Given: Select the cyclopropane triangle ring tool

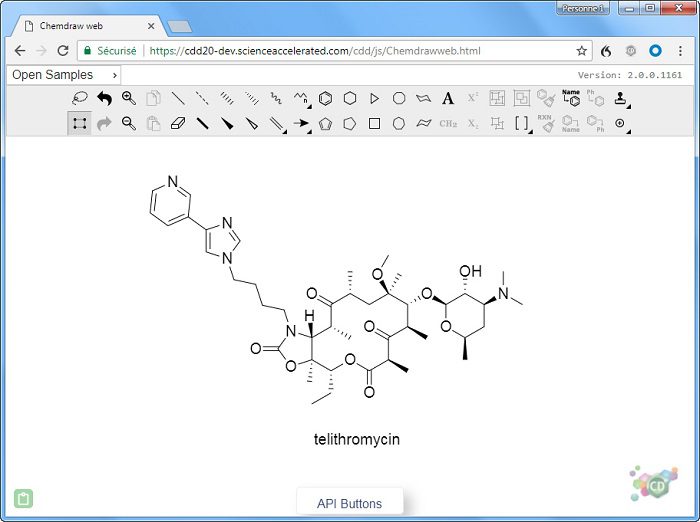Looking at the screenshot, I should [x=375, y=98].
